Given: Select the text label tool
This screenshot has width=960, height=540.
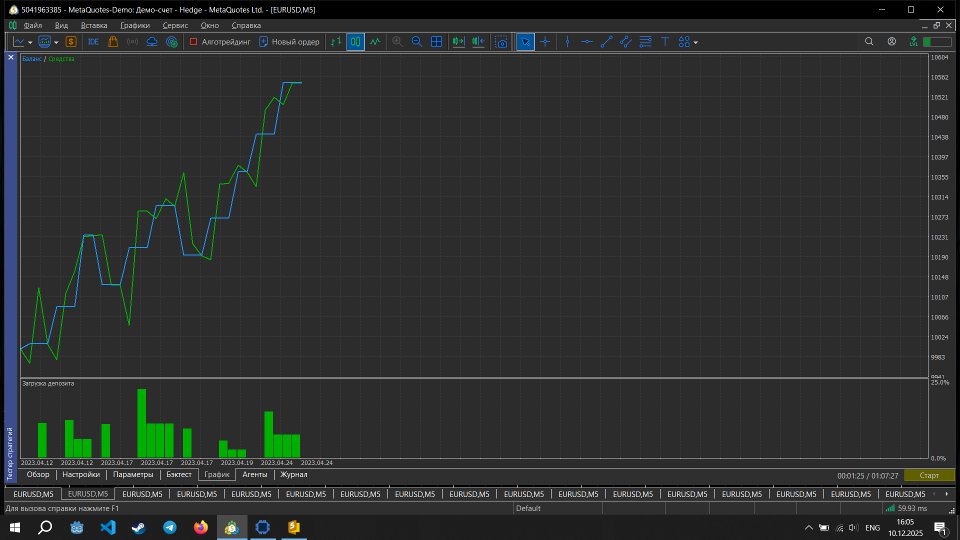Looking at the screenshot, I should click(x=665, y=42).
